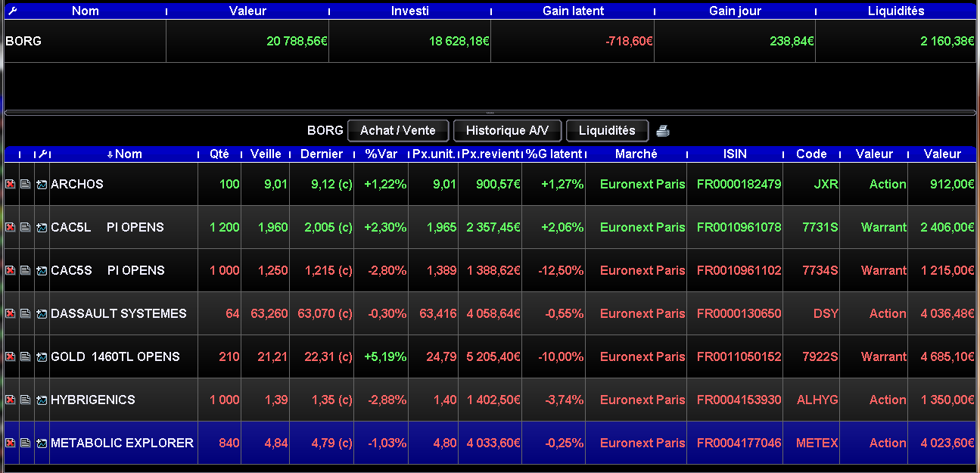
Task: Click the Investi summary column header
Action: (x=410, y=11)
